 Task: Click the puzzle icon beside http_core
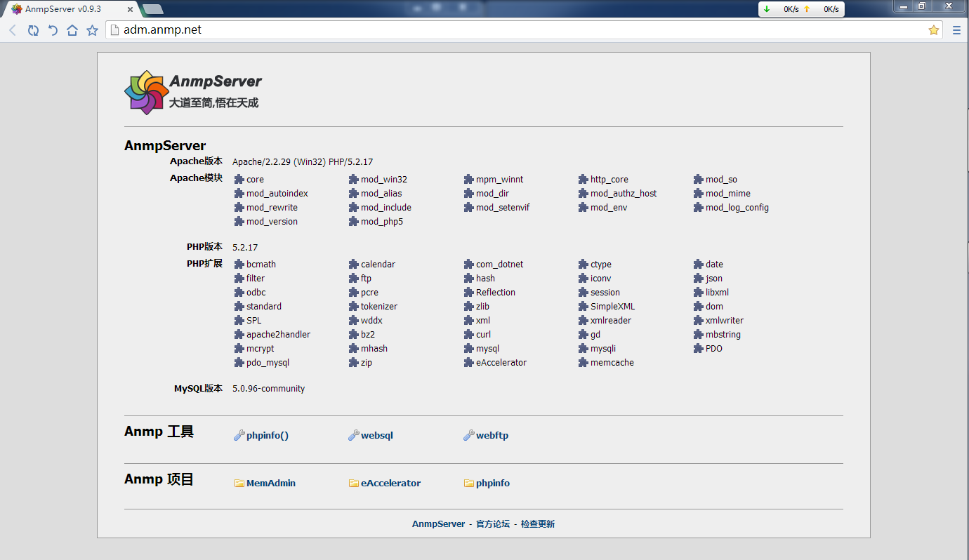pos(584,180)
